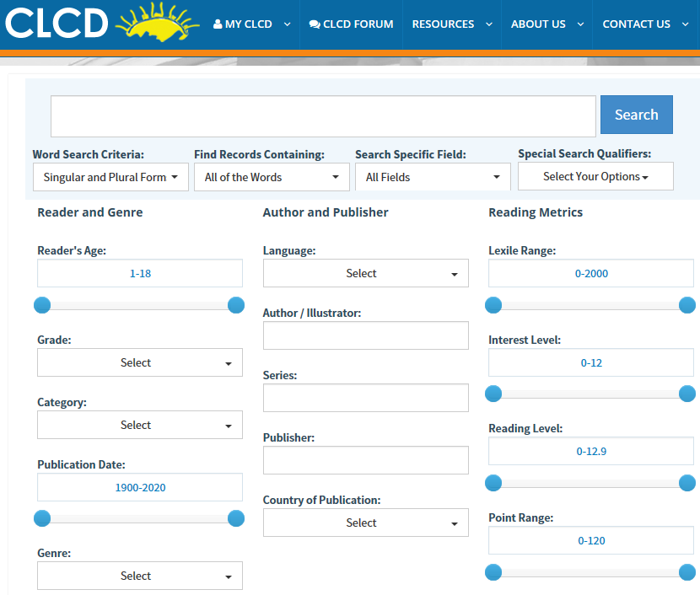Open the Country of Publication dropdown
The image size is (700, 595).
click(365, 523)
